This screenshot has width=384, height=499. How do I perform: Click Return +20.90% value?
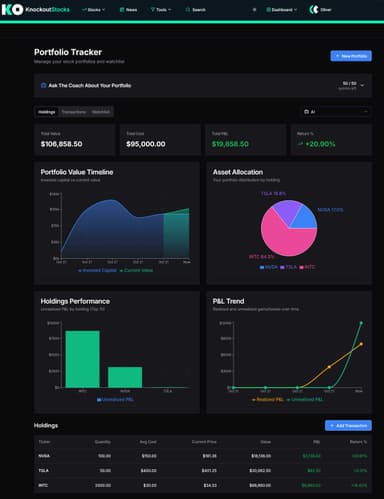320,144
